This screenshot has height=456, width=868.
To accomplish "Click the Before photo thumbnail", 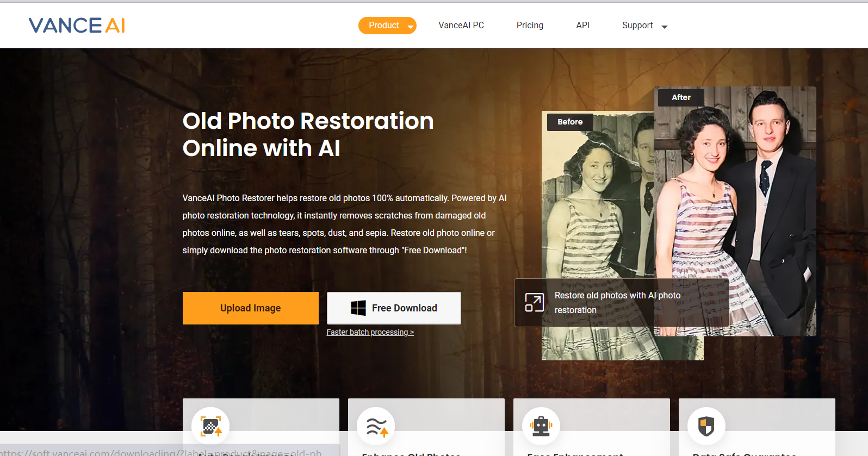I will pos(598,235).
